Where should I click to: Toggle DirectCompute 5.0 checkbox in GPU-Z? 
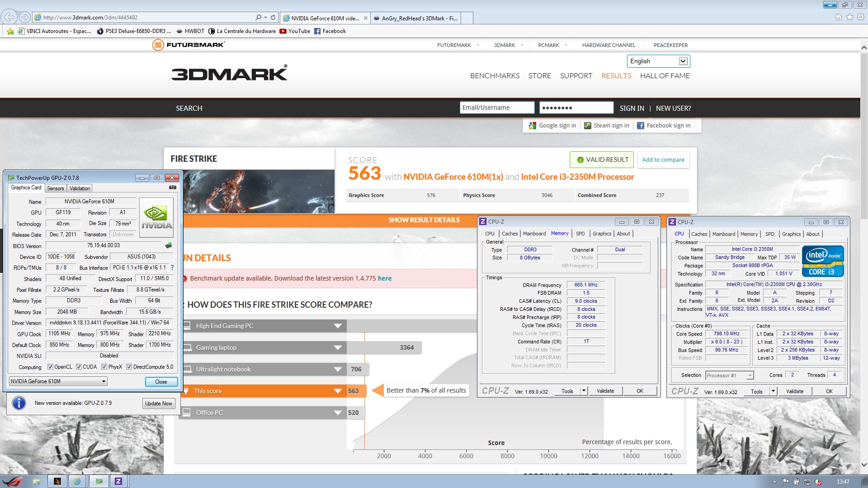coord(129,367)
